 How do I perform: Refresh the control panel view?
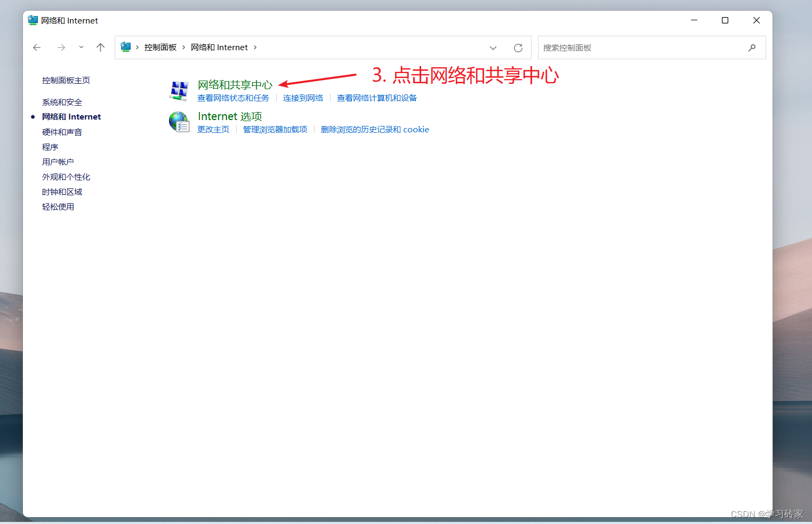[518, 48]
